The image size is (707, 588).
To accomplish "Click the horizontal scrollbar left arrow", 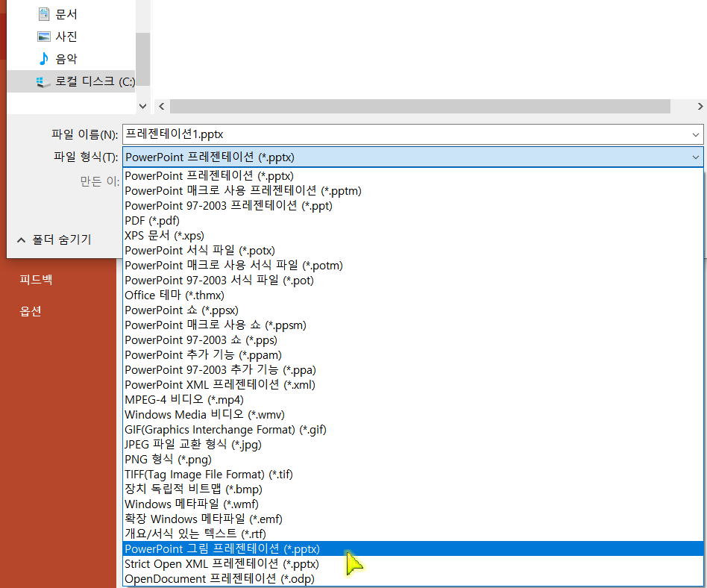I will 162,107.
